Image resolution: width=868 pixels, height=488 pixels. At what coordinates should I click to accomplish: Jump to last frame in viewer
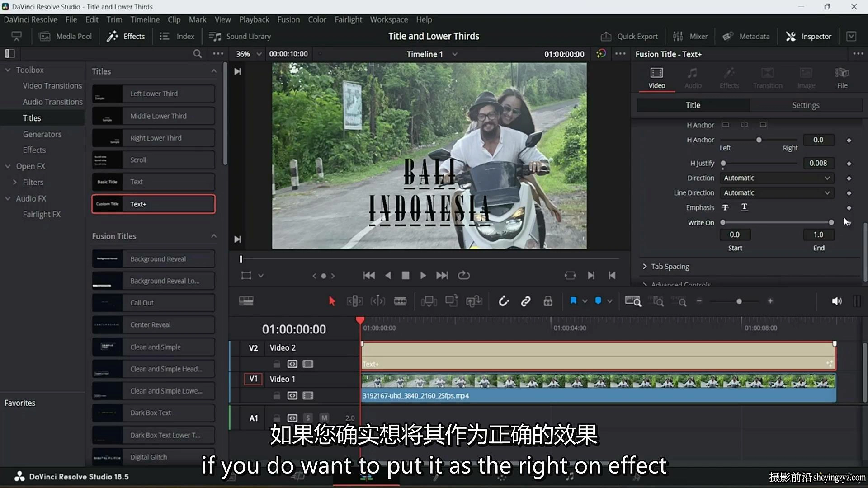point(442,275)
